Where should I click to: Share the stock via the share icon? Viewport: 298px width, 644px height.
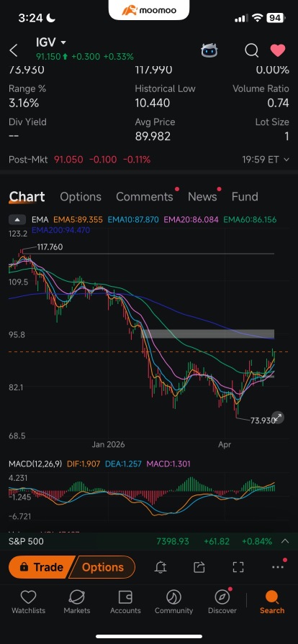[x=199, y=567]
